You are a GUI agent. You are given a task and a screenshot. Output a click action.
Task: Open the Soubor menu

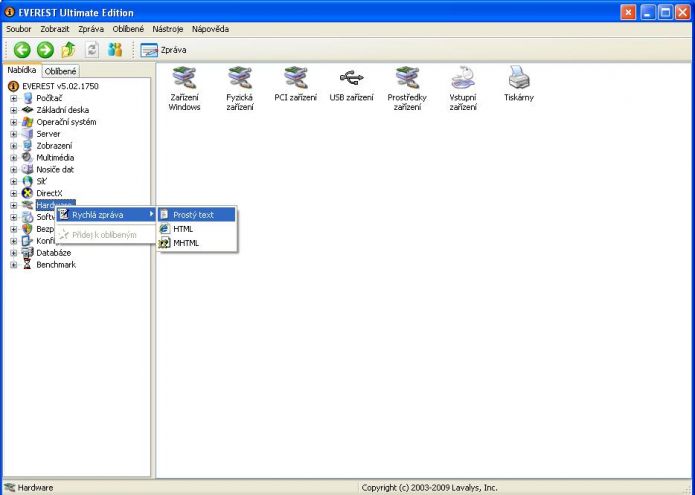[19, 29]
